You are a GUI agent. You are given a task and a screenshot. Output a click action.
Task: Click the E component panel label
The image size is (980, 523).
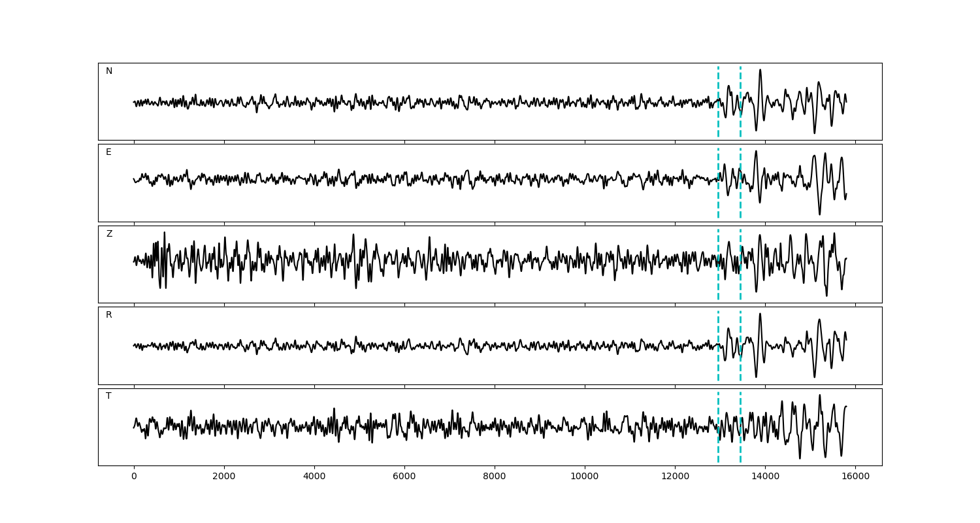(108, 152)
